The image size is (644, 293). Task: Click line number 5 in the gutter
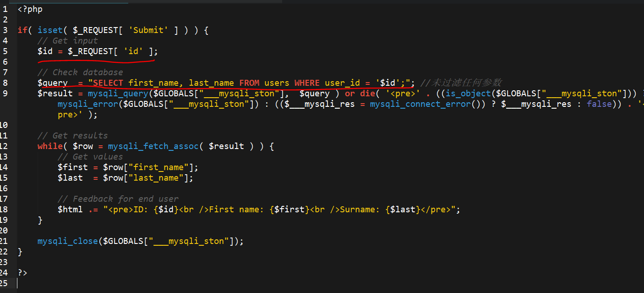click(x=5, y=51)
